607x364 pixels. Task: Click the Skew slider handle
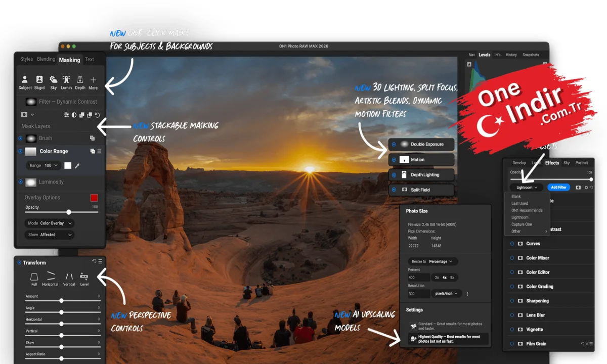coord(61,346)
